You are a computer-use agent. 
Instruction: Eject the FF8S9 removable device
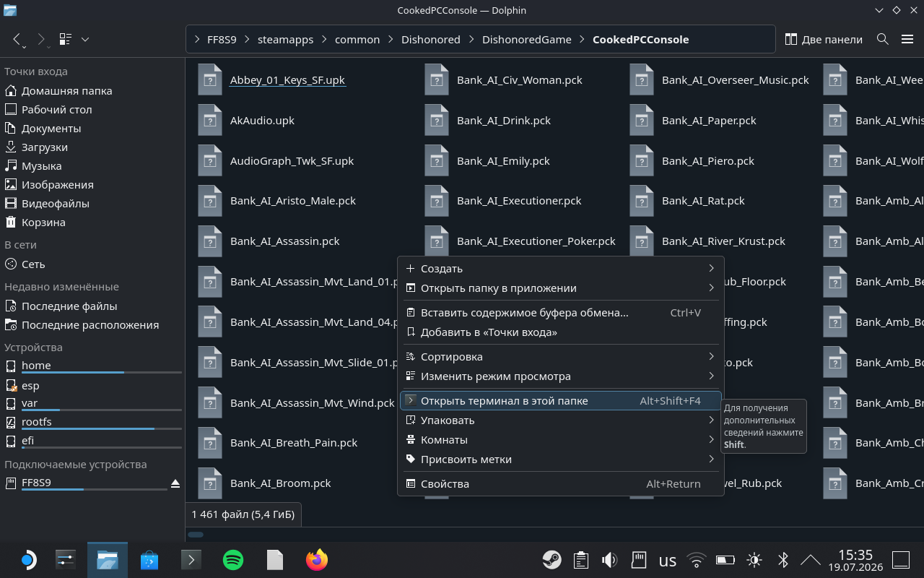coord(175,483)
